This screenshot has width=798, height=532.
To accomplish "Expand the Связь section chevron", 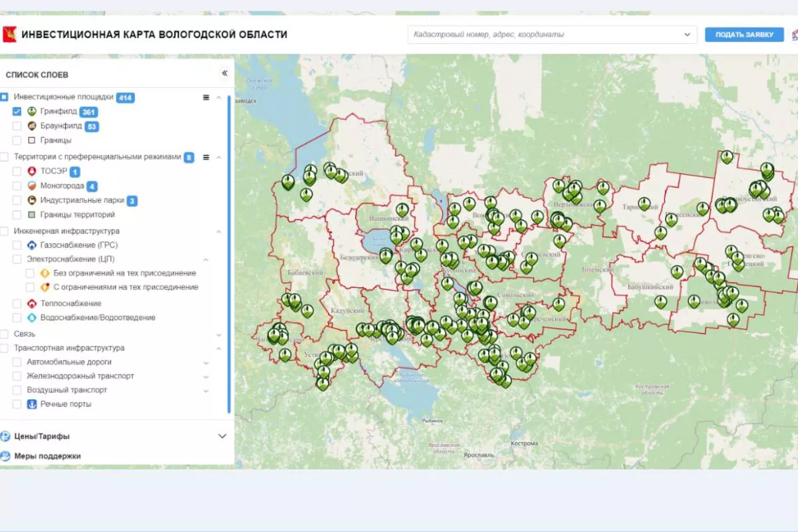I will pos(217,334).
